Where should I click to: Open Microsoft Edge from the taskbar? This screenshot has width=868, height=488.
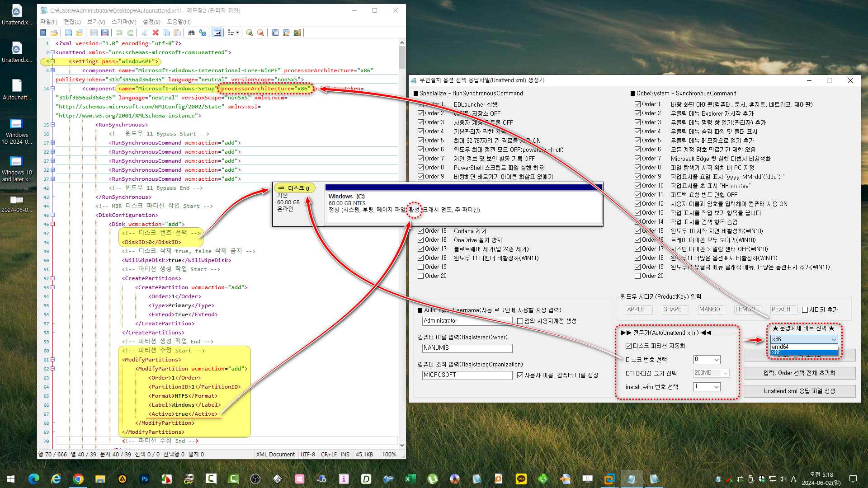[34, 479]
